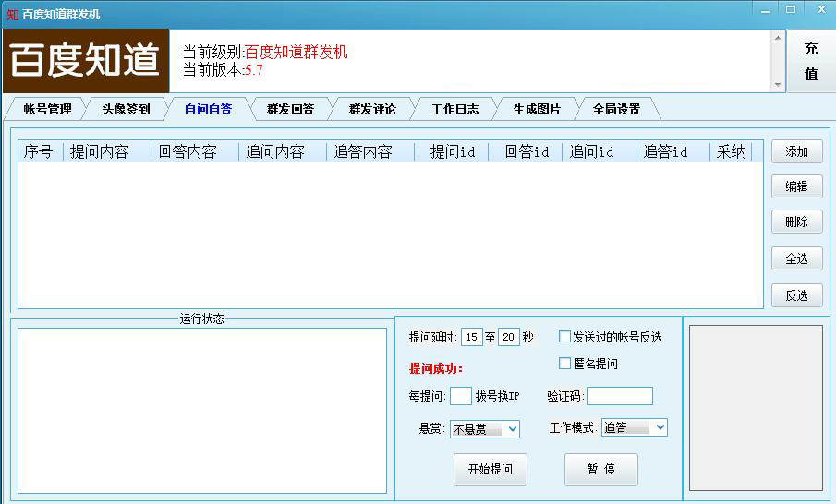Start asking with 开始提问 button
Image resolution: width=836 pixels, height=504 pixels.
point(490,469)
